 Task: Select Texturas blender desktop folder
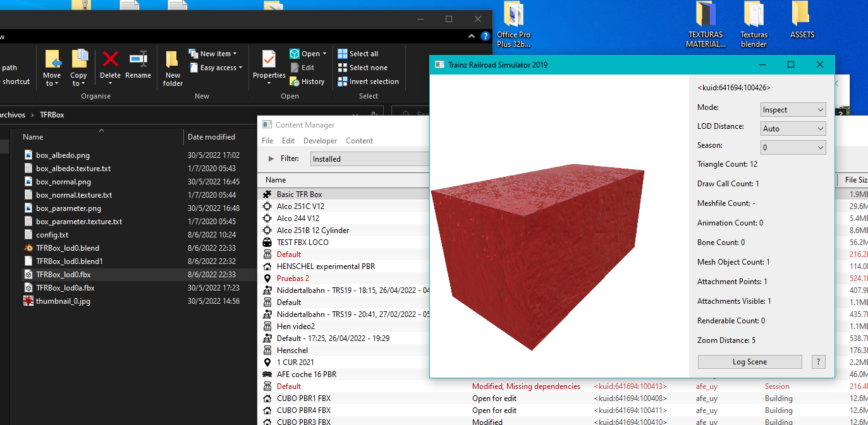[754, 25]
